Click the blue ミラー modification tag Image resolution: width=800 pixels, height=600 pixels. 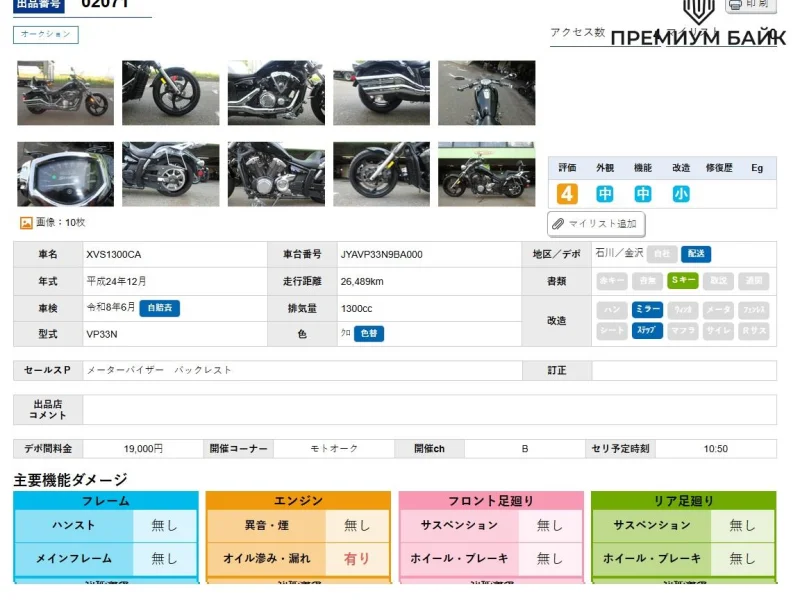point(647,310)
